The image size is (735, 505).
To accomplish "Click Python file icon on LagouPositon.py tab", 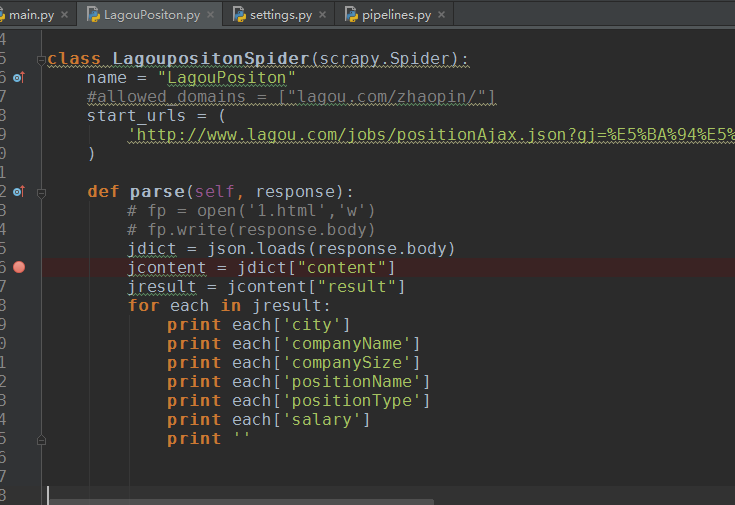I will [x=93, y=15].
